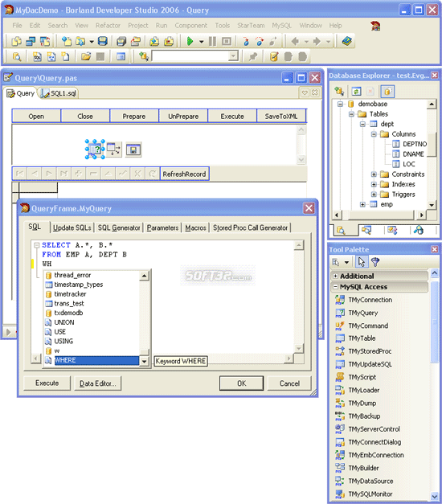Screen dimensions: 442x504
Task: Click the Help contents book icon
Action: (347, 41)
